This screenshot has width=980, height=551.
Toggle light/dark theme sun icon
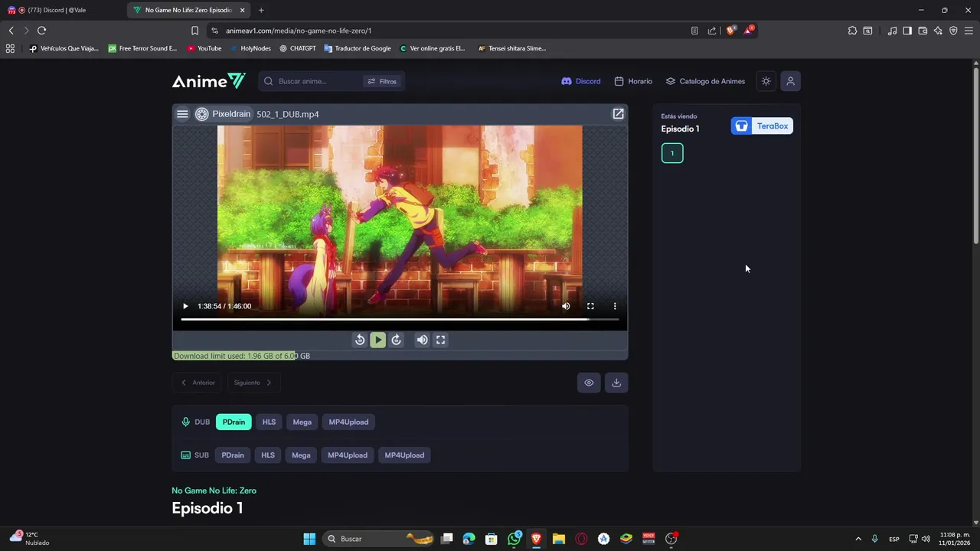click(766, 81)
